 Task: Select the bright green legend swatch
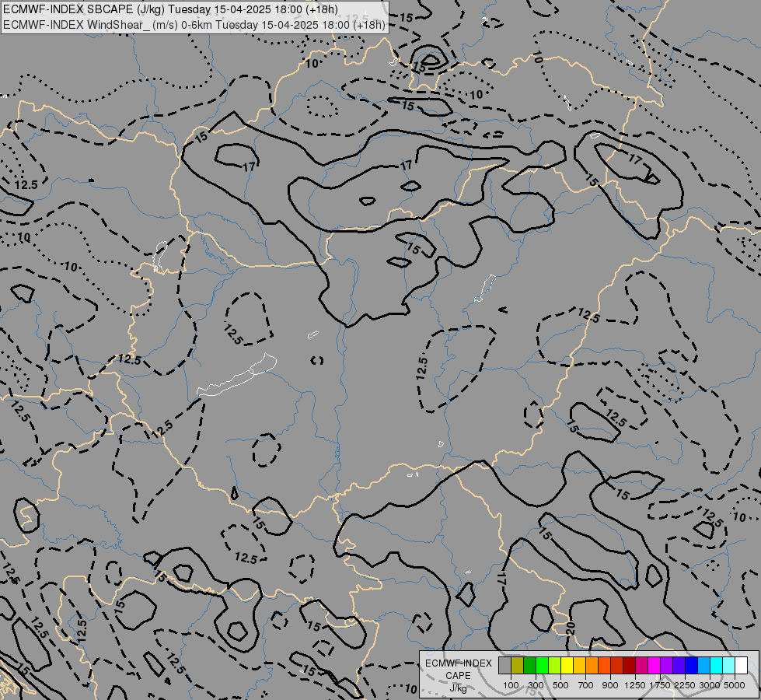pyautogui.click(x=542, y=666)
